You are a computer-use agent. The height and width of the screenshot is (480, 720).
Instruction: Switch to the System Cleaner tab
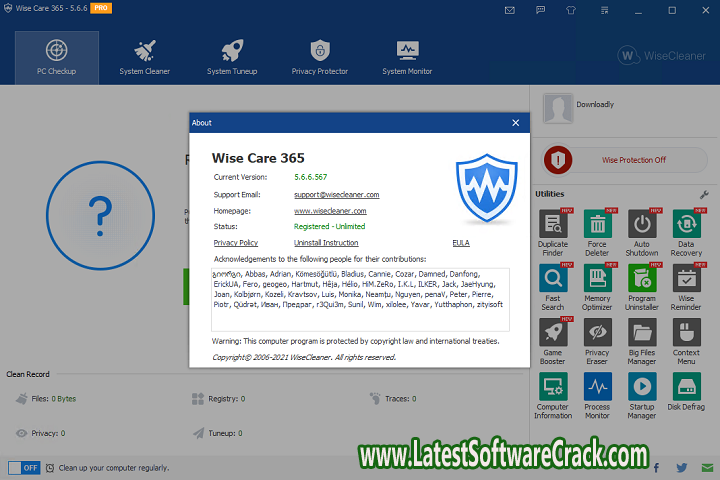[144, 56]
